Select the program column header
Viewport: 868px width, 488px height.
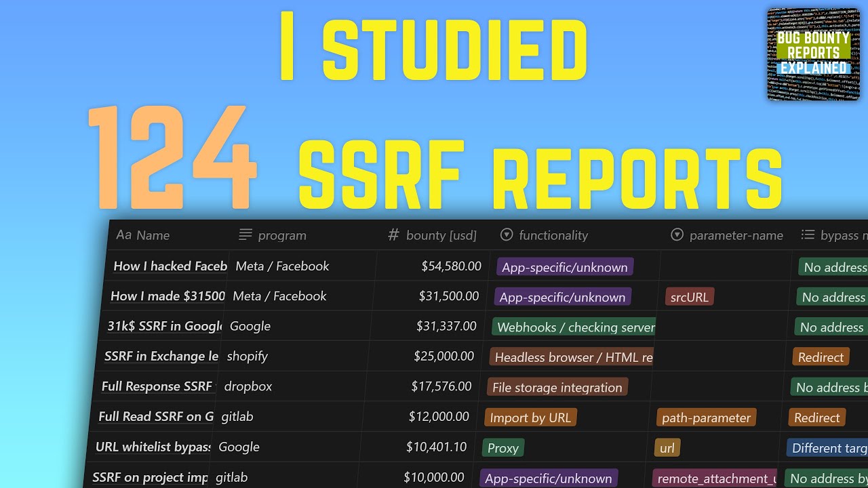pyautogui.click(x=283, y=235)
